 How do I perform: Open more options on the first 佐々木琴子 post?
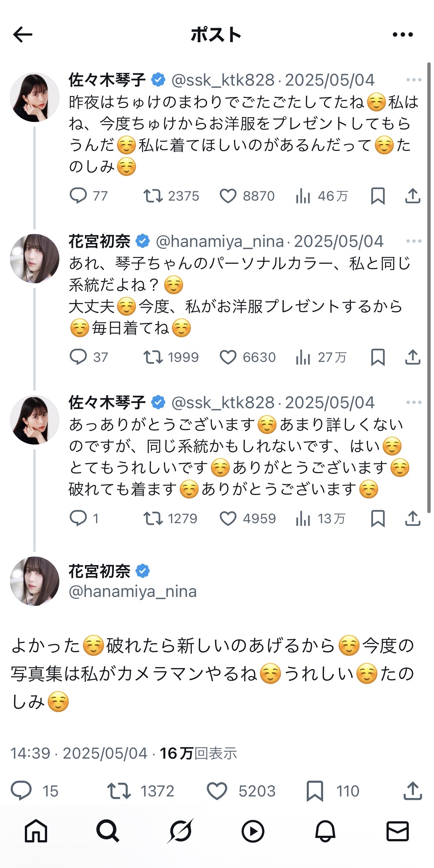coord(414,80)
